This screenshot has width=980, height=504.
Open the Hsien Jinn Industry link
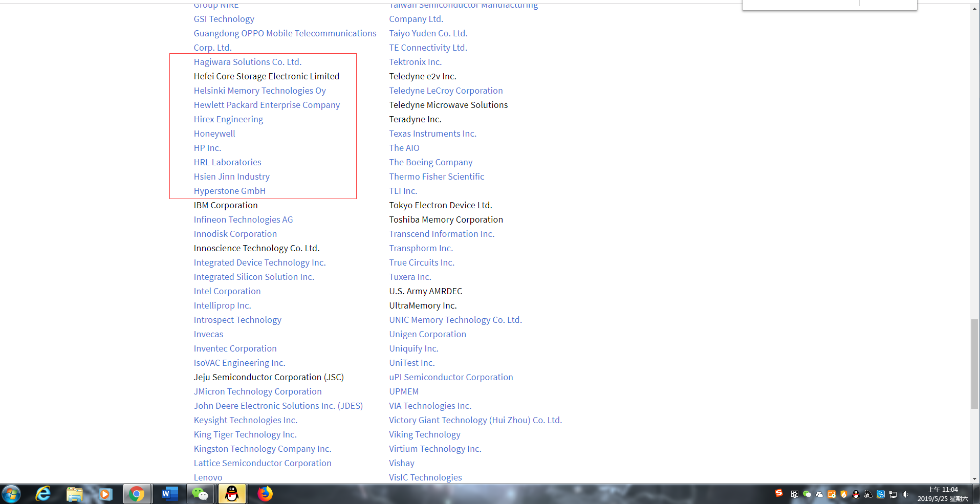pyautogui.click(x=231, y=177)
